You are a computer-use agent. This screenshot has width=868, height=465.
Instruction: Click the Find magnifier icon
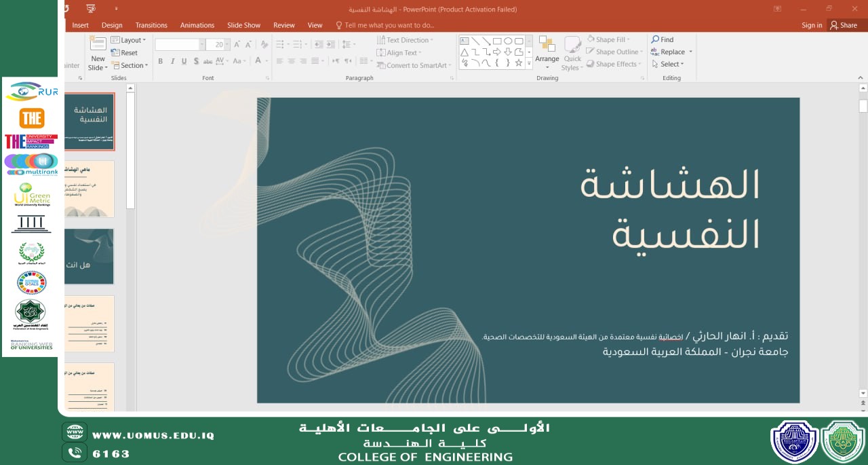pos(655,40)
